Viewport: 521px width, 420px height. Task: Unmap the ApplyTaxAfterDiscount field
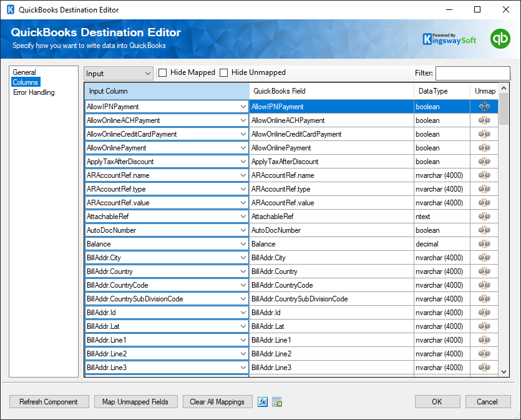pos(484,161)
